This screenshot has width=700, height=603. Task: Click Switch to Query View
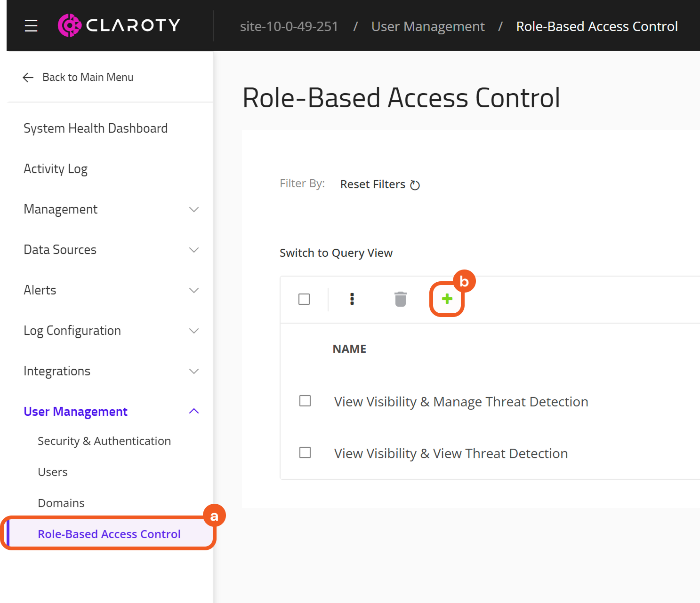336,253
